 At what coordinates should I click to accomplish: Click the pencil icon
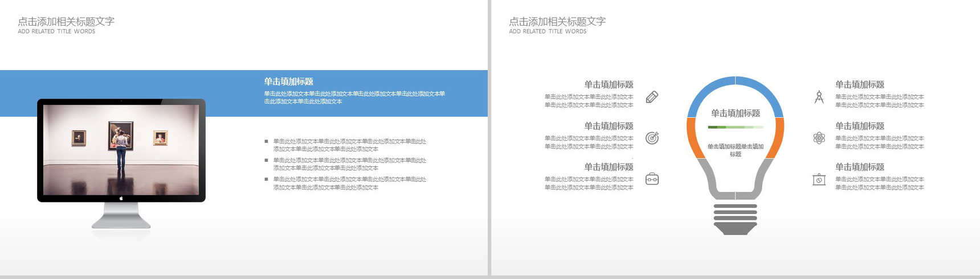click(652, 97)
